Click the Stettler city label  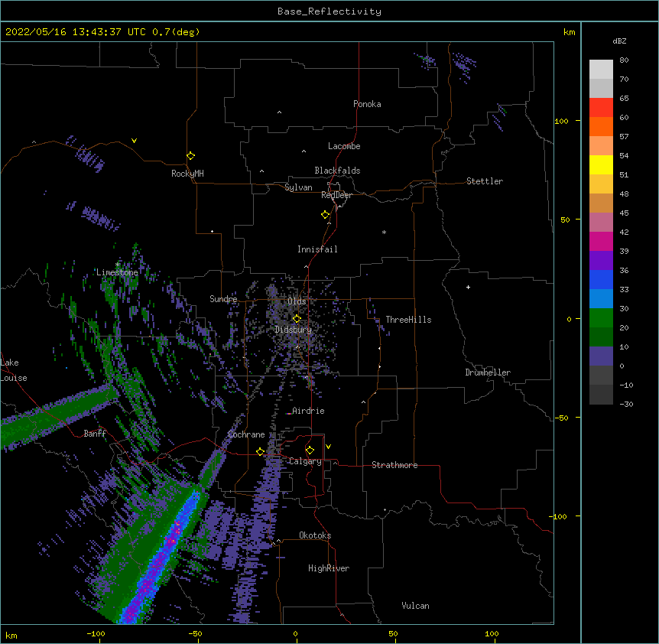point(485,181)
